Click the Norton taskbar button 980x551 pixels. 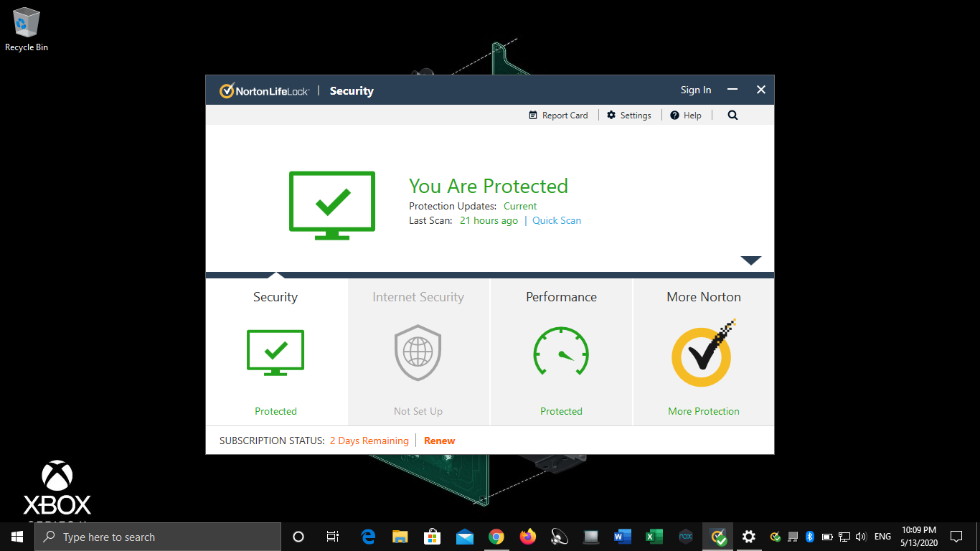point(718,537)
